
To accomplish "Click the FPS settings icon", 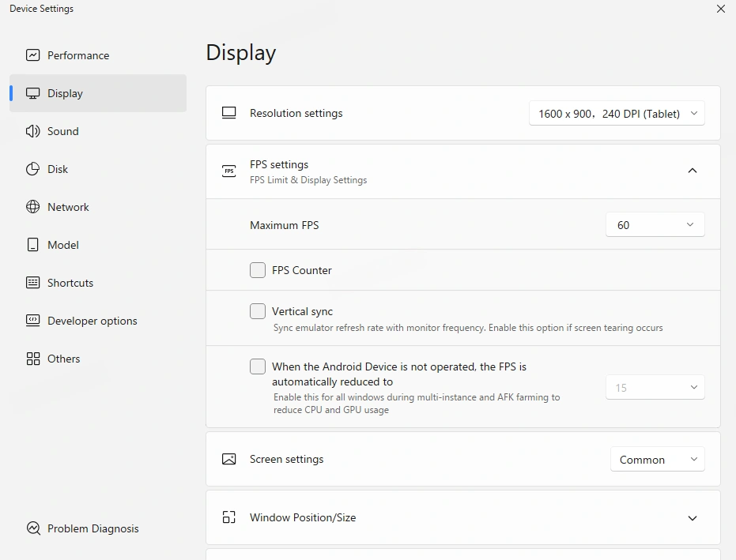I will click(x=228, y=171).
